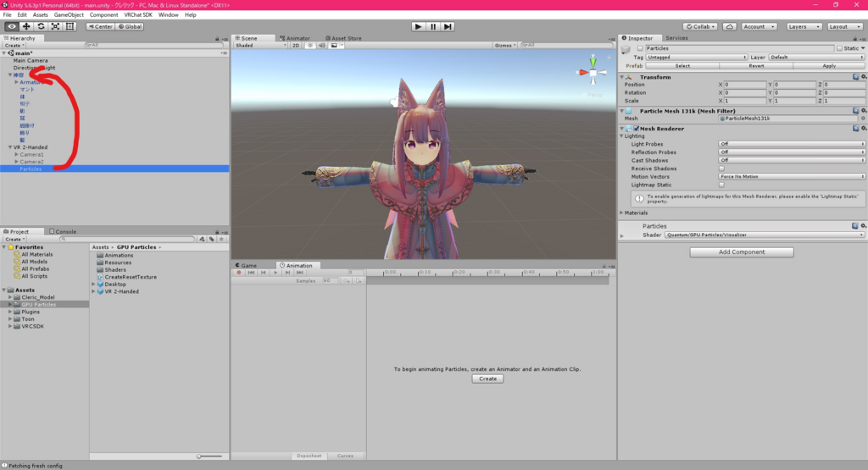Select the Hand view tool
This screenshot has width=868, height=470.
(12, 26)
